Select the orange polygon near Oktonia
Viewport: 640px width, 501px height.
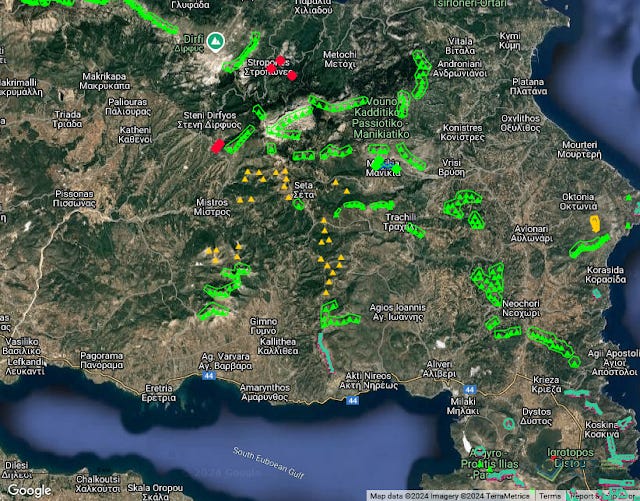pyautogui.click(x=597, y=223)
